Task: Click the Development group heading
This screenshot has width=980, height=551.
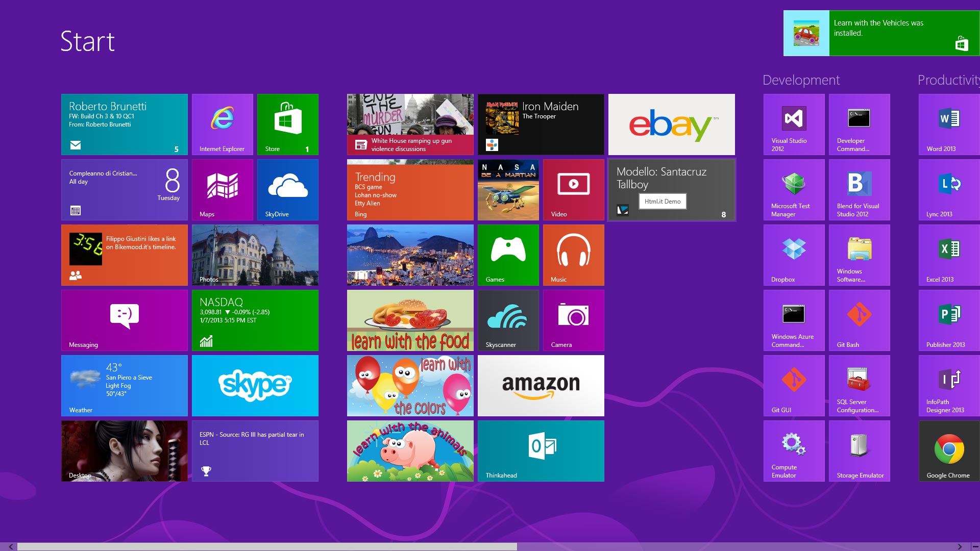Action: click(801, 80)
